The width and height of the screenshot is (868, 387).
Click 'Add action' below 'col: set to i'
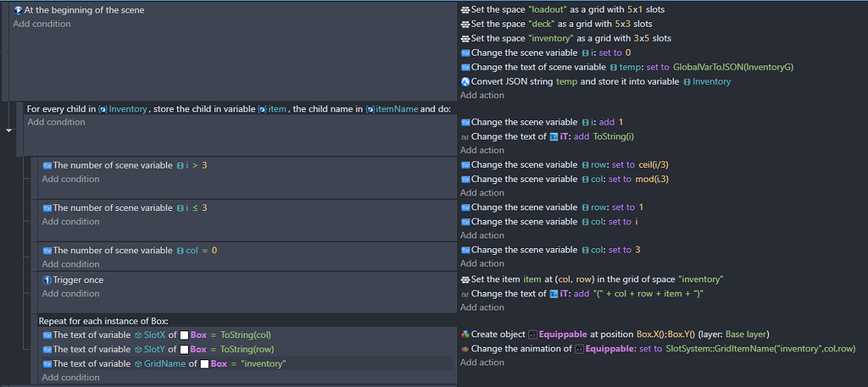pyautogui.click(x=482, y=235)
